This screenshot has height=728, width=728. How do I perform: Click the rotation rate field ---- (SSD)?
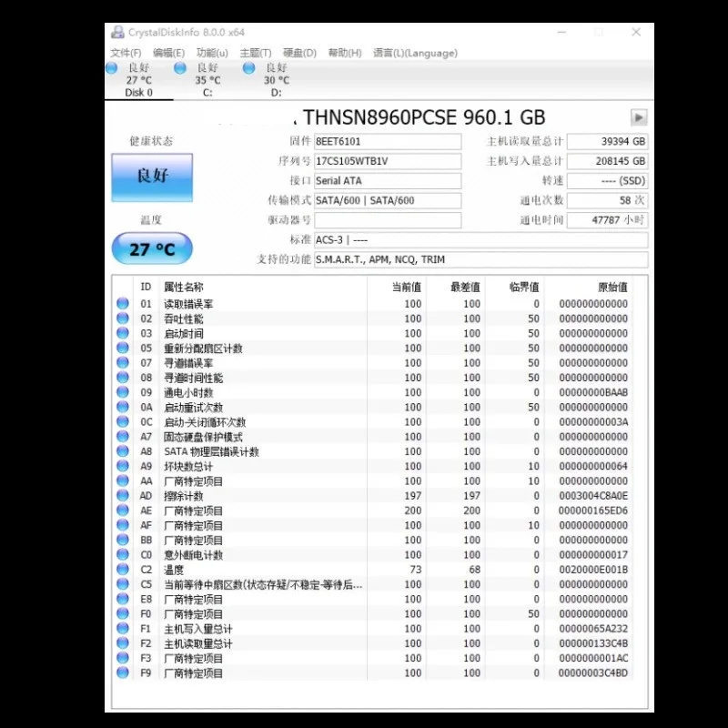coord(607,180)
